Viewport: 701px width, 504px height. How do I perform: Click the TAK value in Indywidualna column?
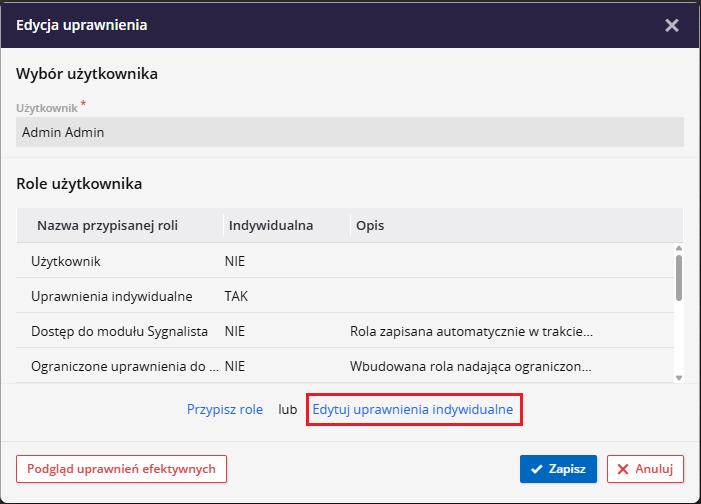[x=236, y=296]
